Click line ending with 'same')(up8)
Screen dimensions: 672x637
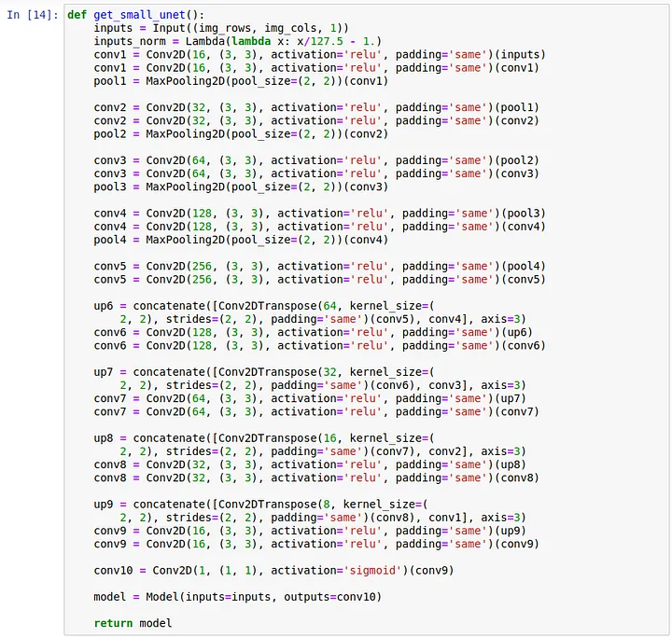pyautogui.click(x=310, y=464)
